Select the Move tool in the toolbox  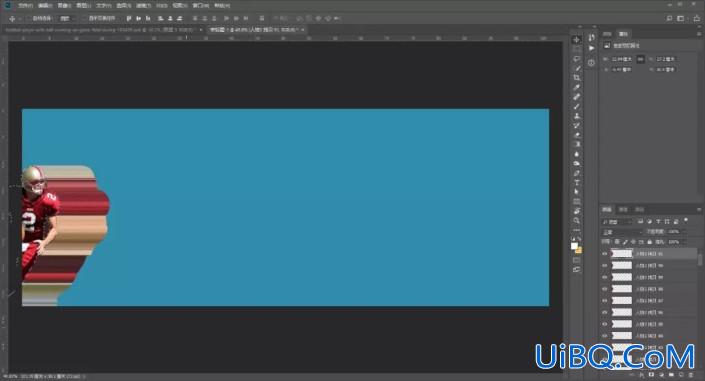point(576,40)
